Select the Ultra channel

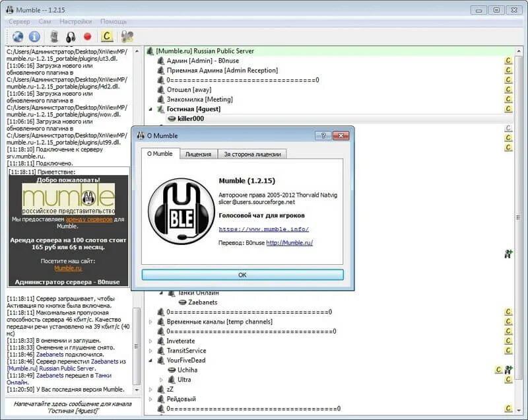coord(184,380)
